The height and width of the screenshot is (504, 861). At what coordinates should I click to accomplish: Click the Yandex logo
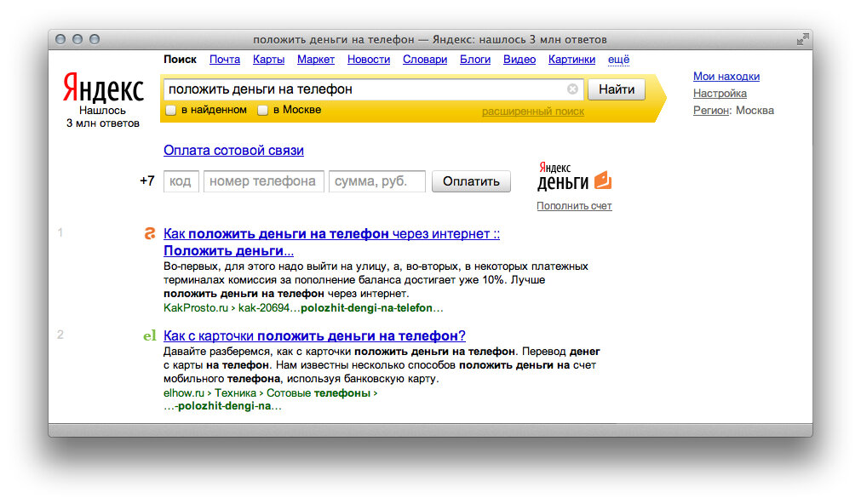[103, 88]
